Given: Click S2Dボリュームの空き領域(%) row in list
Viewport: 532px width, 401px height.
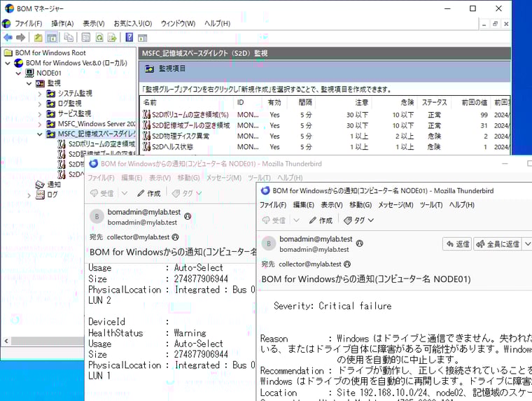Looking at the screenshot, I should (x=325, y=115).
